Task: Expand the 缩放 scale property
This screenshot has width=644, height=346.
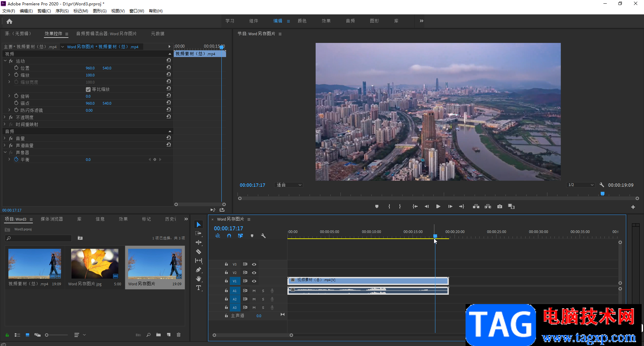Action: pos(9,75)
